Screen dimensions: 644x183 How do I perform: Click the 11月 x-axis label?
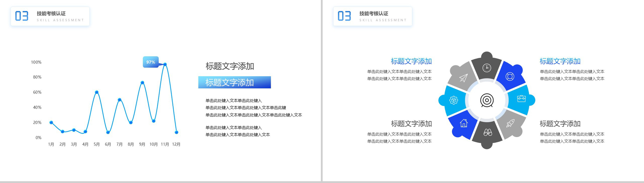(165, 144)
